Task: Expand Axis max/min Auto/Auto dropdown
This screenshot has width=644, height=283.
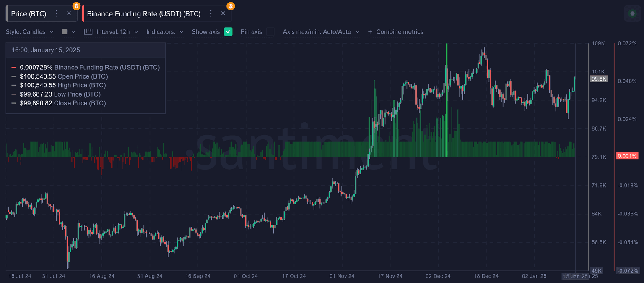Action: [x=321, y=31]
